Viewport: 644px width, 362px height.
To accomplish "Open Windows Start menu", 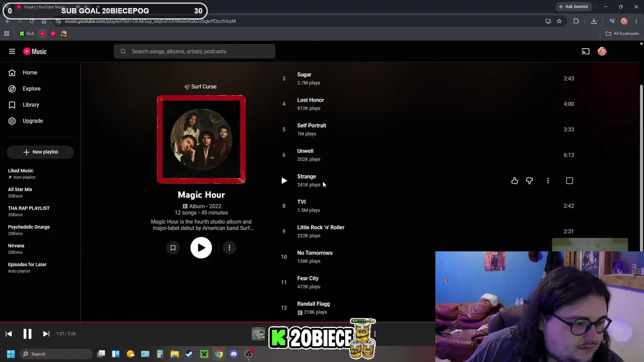I will coord(11,354).
